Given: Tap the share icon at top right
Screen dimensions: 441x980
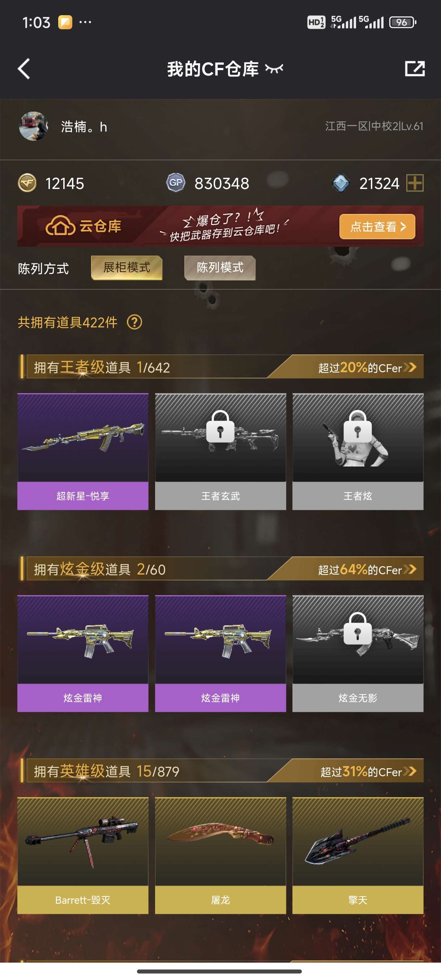Looking at the screenshot, I should point(415,69).
